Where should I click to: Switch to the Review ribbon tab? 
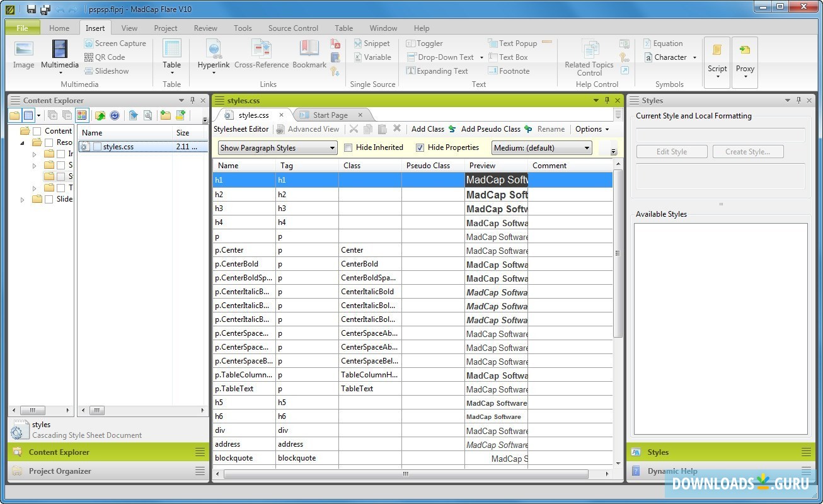click(205, 28)
